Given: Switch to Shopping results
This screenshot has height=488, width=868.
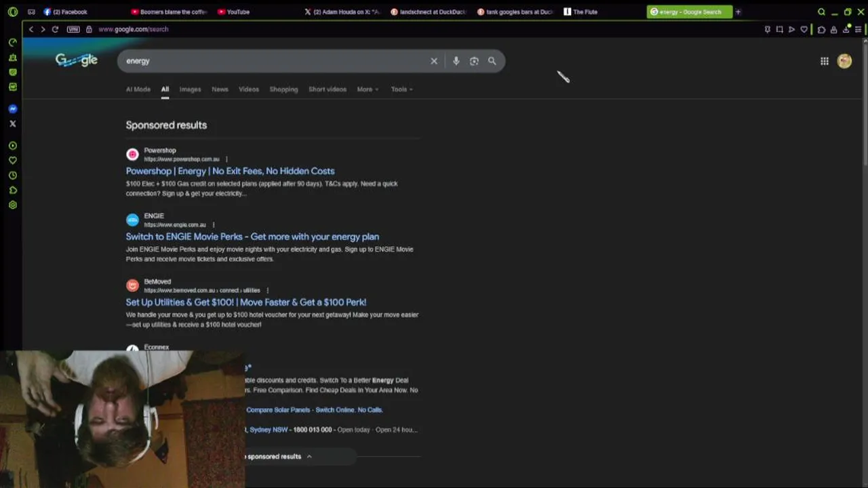Looking at the screenshot, I should click(x=283, y=89).
